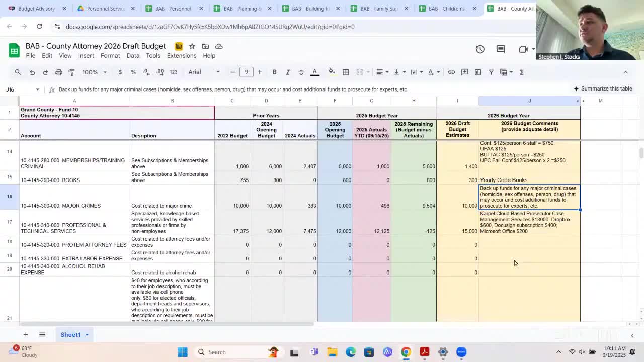Click the Format as currency icon

coord(120,72)
